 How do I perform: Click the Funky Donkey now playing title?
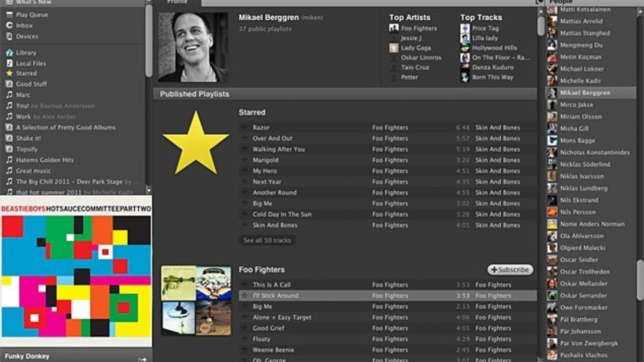pyautogui.click(x=27, y=356)
